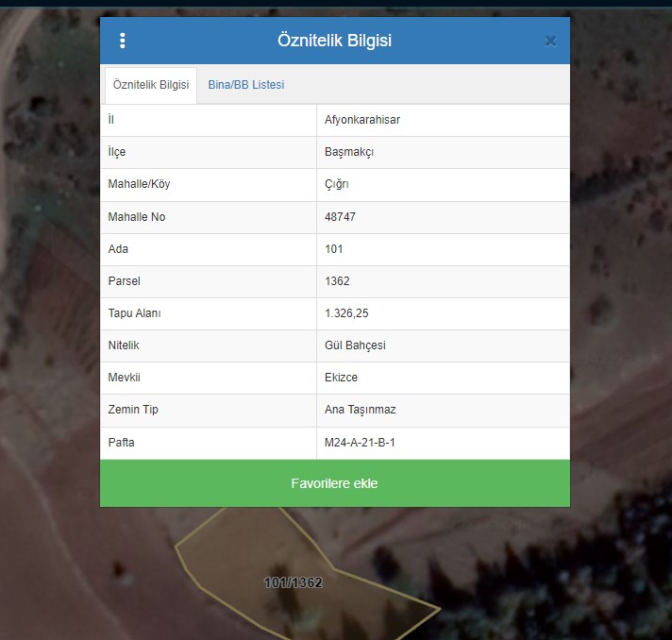Select the Öznitelik Bilgisi tab
Viewport: 672px width, 640px height.
pyautogui.click(x=150, y=85)
